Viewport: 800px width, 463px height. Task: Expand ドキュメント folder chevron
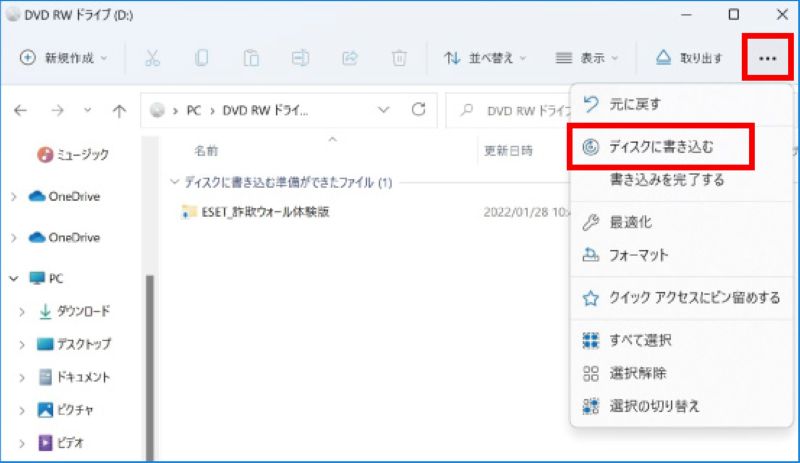point(22,378)
